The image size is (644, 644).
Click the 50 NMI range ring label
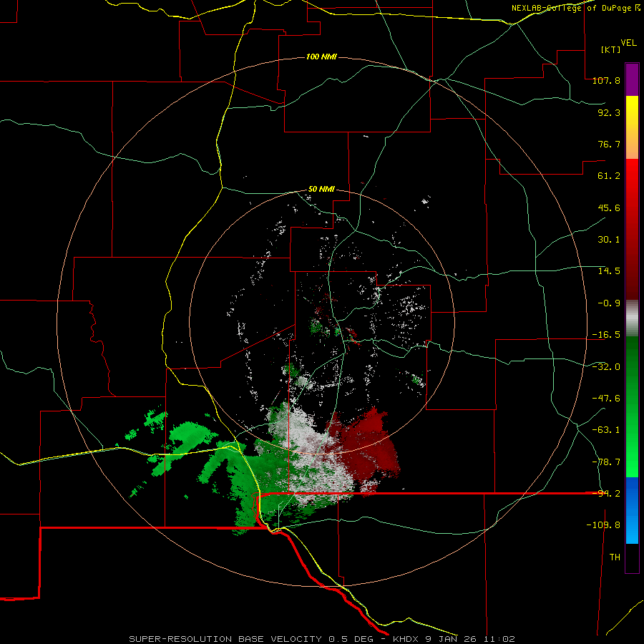pos(321,190)
